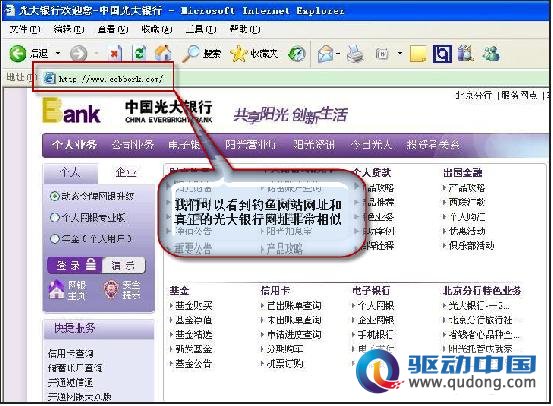Switch to the 企业 login tab
Image resolution: width=553 pixels, height=406 pixels.
(126, 173)
